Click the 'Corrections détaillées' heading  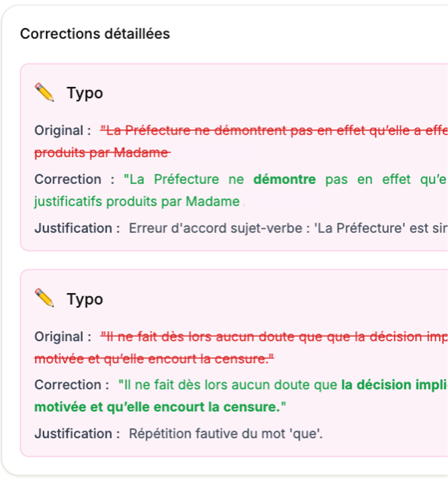point(95,34)
